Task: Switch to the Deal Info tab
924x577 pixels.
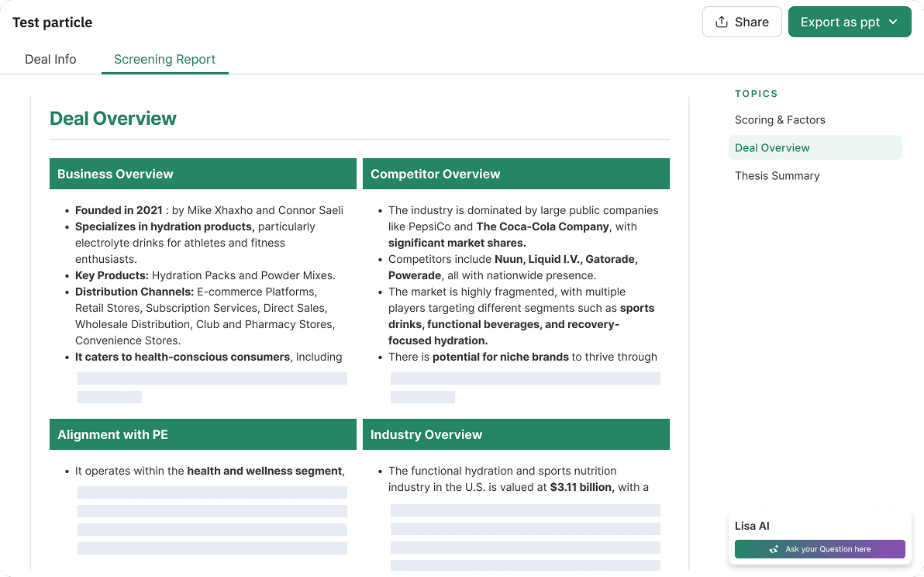Action: (50, 60)
